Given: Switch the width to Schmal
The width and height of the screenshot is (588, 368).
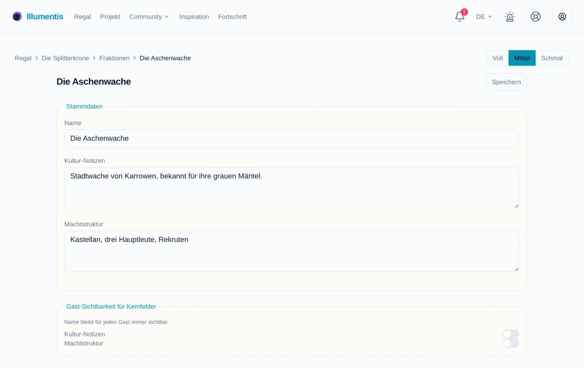Looking at the screenshot, I should coord(552,58).
